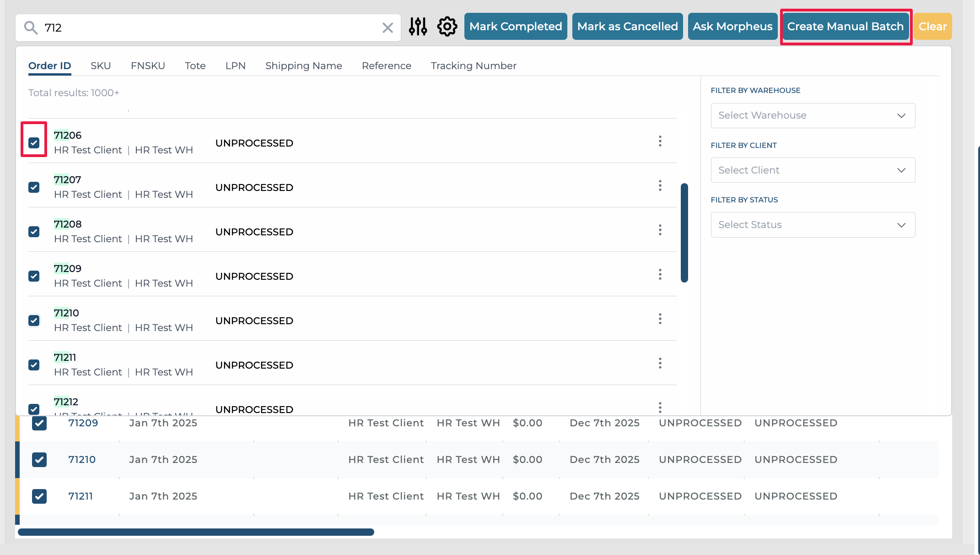Click the Mark Completed button
Screen dimensions: 980x555
point(516,27)
